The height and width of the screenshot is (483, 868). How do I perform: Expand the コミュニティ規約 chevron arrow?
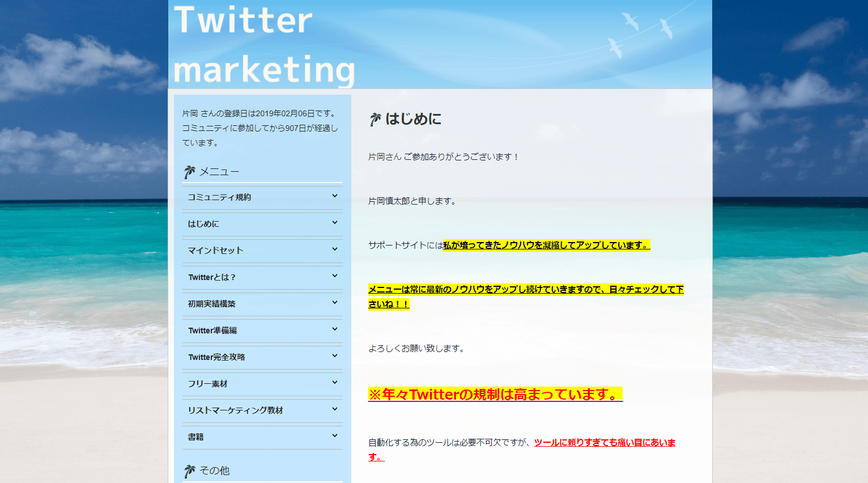335,196
